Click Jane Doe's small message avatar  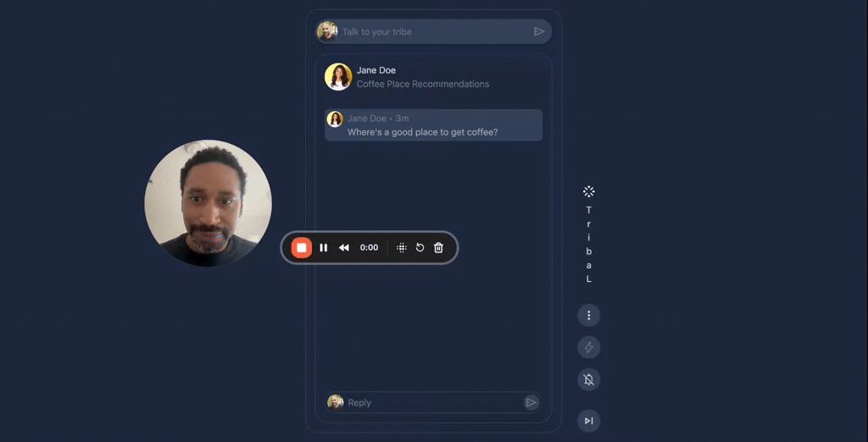coord(335,119)
